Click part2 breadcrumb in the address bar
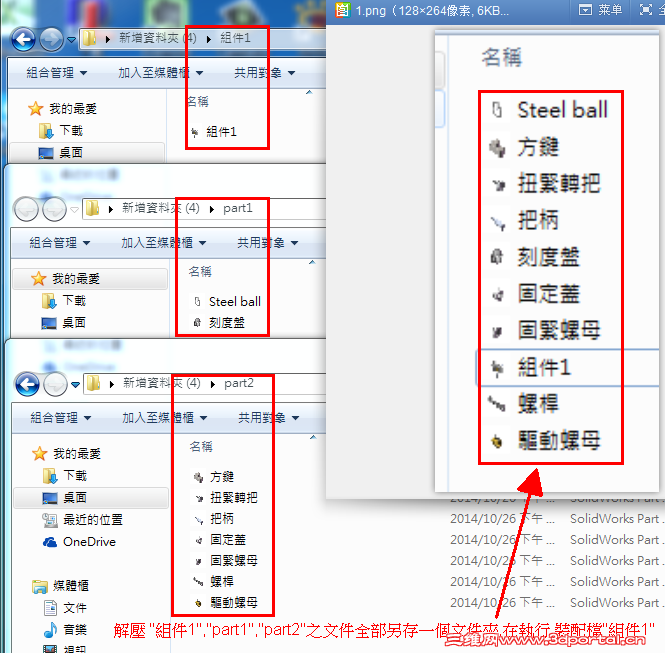 [x=239, y=383]
